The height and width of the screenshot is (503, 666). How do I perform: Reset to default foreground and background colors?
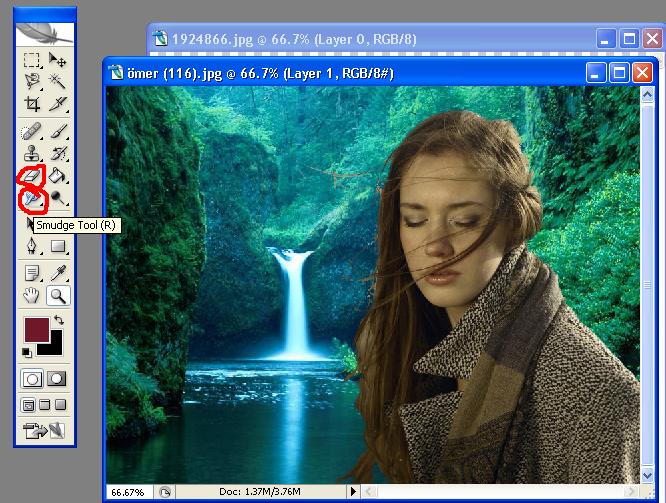coord(26,352)
